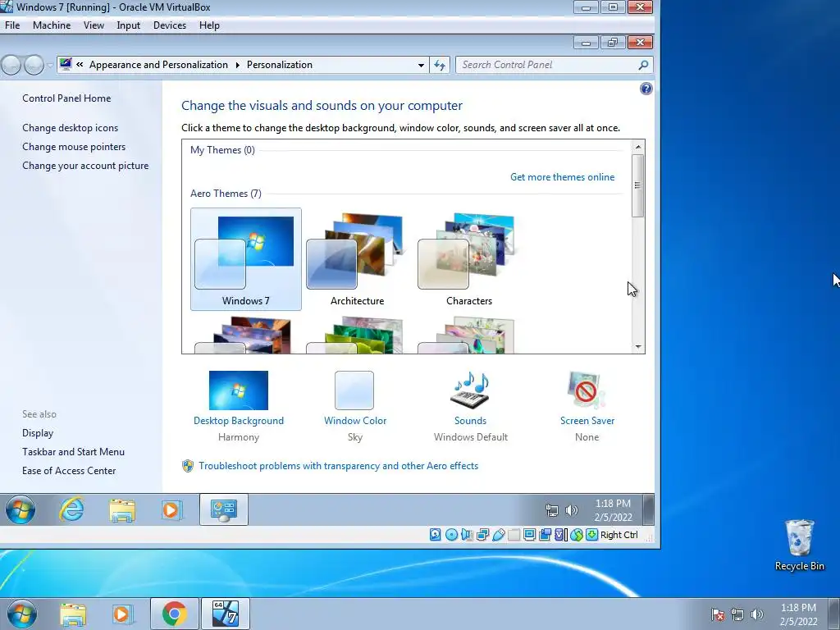
Task: Open Desktop Background Harmony settings
Action: pos(239,406)
